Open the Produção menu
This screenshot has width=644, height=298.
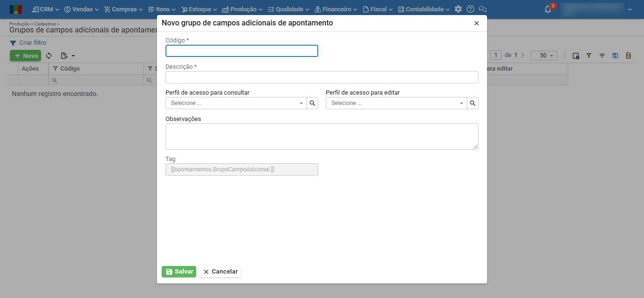[242, 9]
